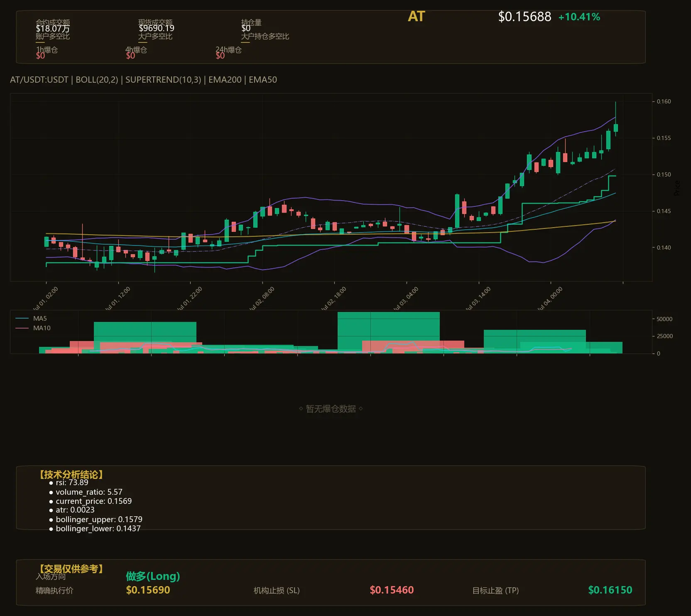The width and height of the screenshot is (691, 616).
Task: Select the current price $0.15688
Action: (x=524, y=17)
